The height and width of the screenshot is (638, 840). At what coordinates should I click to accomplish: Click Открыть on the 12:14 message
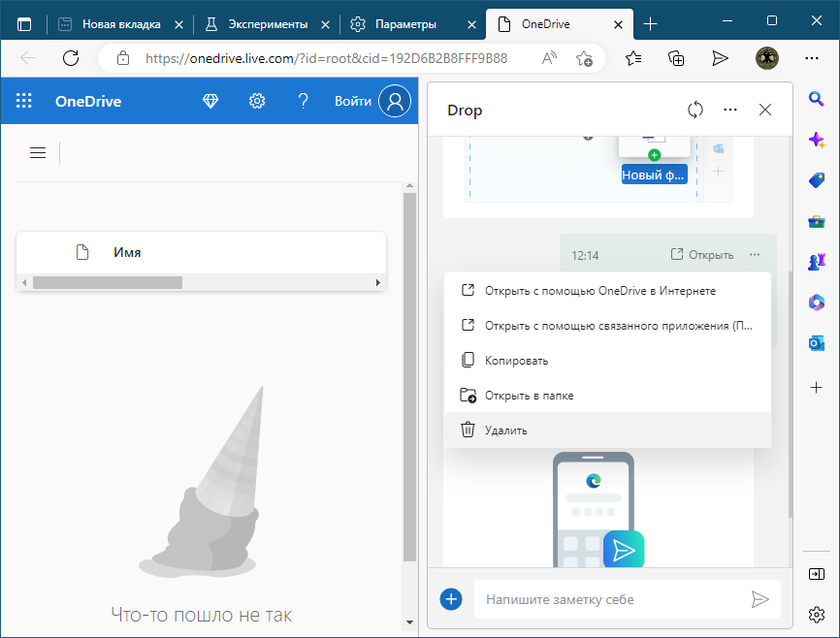[702, 254]
